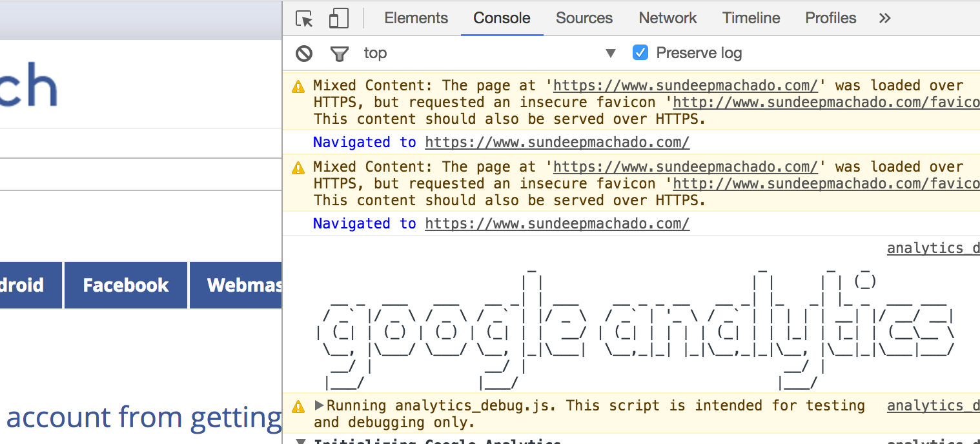
Task: Click the dropdown arrow next to top
Action: click(609, 53)
